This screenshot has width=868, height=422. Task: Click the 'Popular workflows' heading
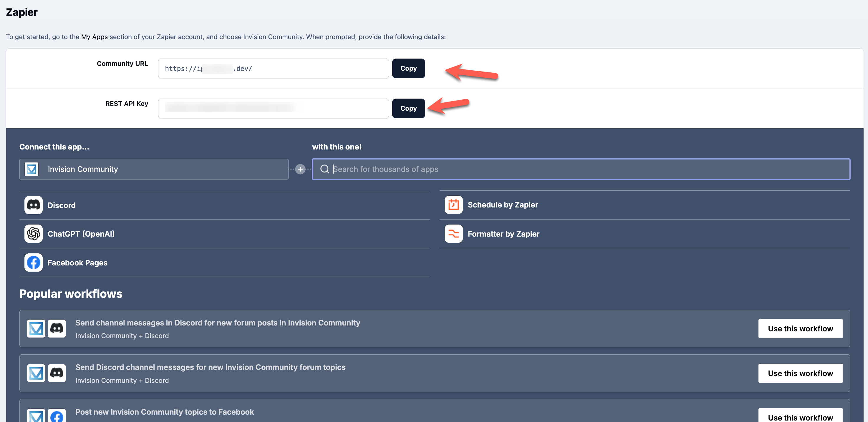pos(71,294)
